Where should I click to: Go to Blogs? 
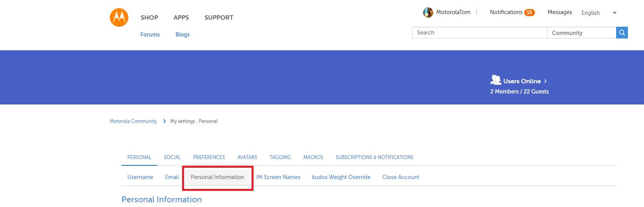pyautogui.click(x=182, y=35)
